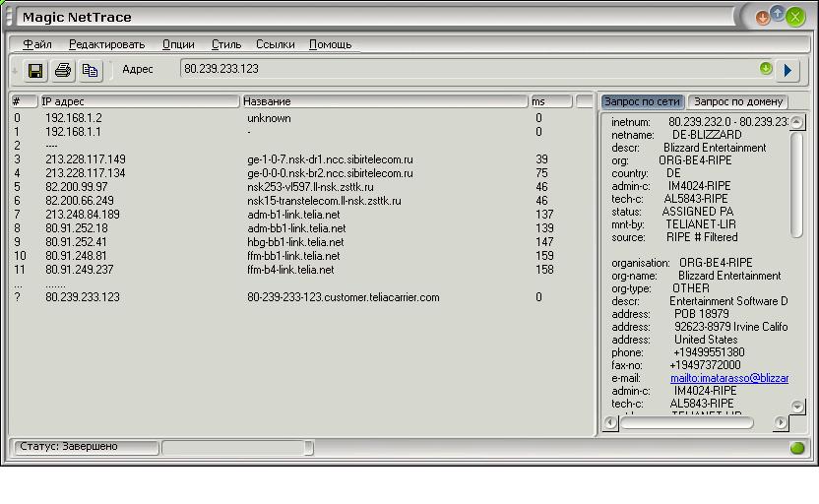Sort by the IP адрес column header

pyautogui.click(x=139, y=101)
